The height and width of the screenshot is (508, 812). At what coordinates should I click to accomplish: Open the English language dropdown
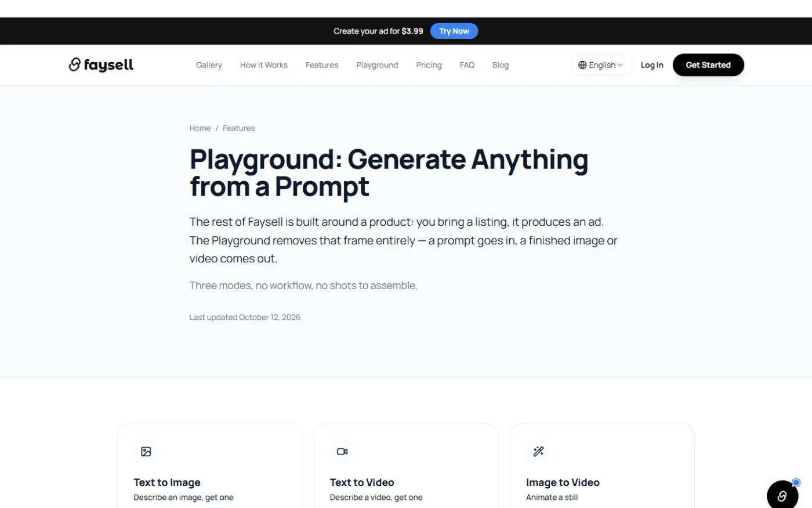tap(601, 65)
